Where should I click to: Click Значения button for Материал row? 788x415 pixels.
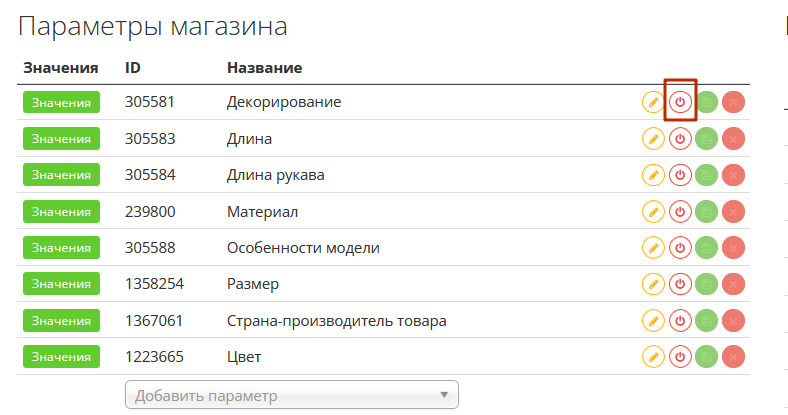click(x=61, y=212)
